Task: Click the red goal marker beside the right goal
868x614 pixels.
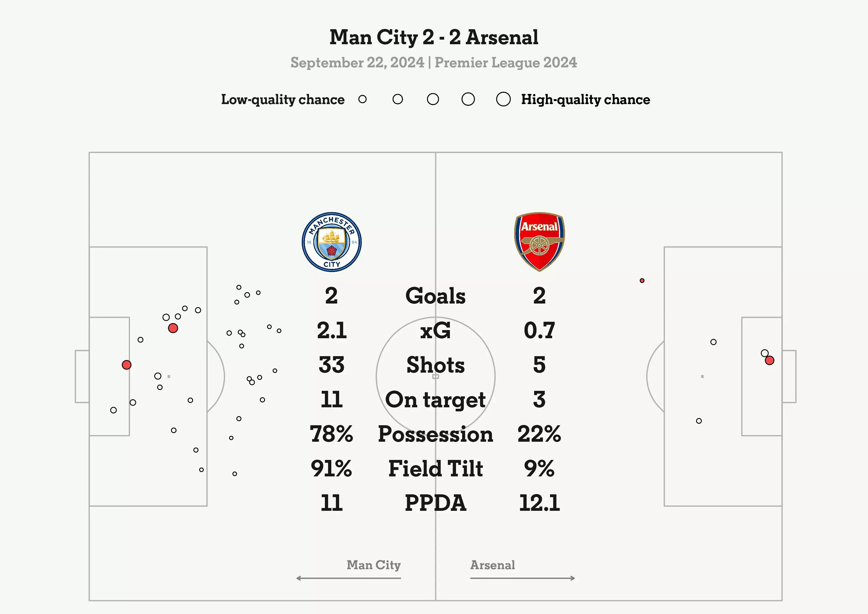Action: point(769,361)
